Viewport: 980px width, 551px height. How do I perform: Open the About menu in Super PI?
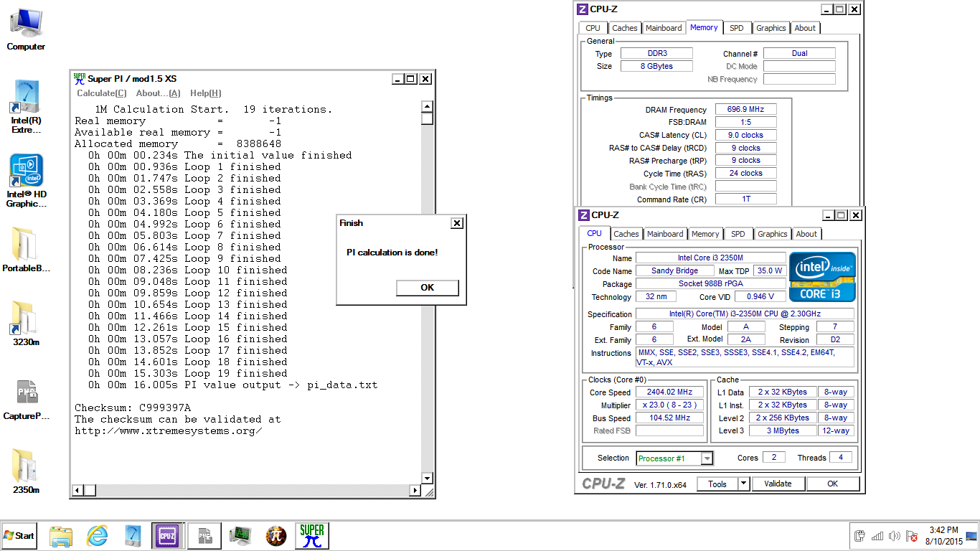158,93
